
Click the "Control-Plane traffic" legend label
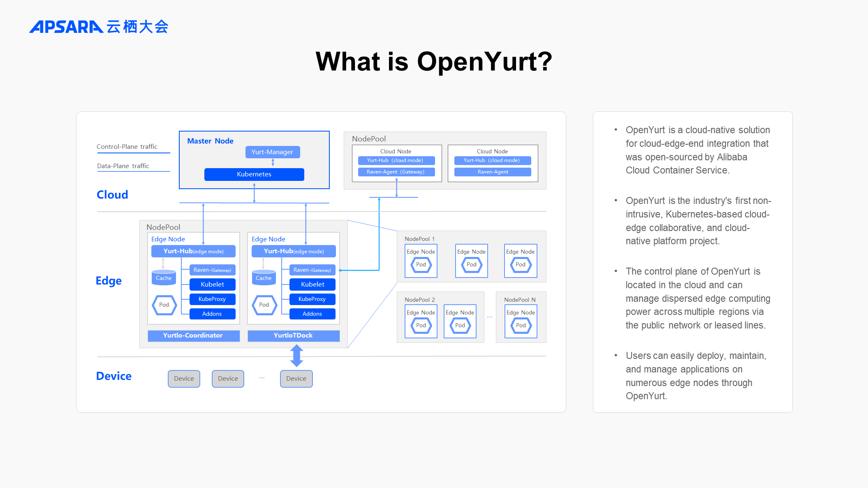coord(127,147)
